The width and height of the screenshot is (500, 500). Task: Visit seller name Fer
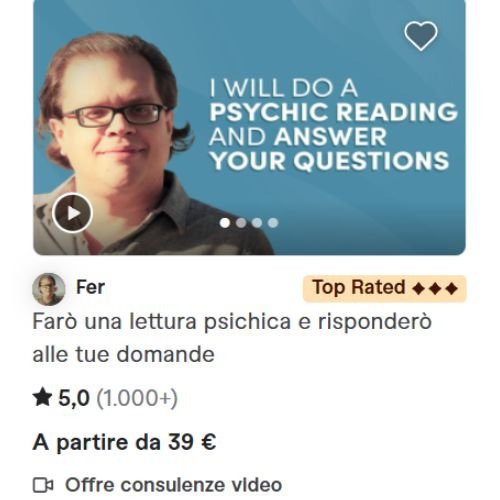click(90, 287)
